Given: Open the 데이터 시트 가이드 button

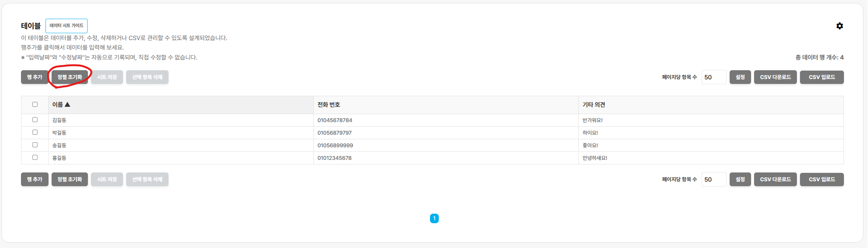Looking at the screenshot, I should point(67,26).
